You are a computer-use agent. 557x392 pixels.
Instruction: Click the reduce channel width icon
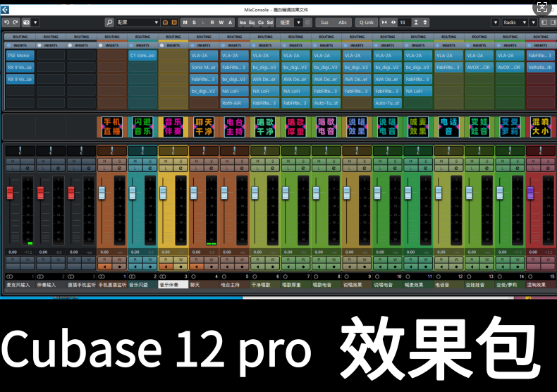tap(384, 23)
